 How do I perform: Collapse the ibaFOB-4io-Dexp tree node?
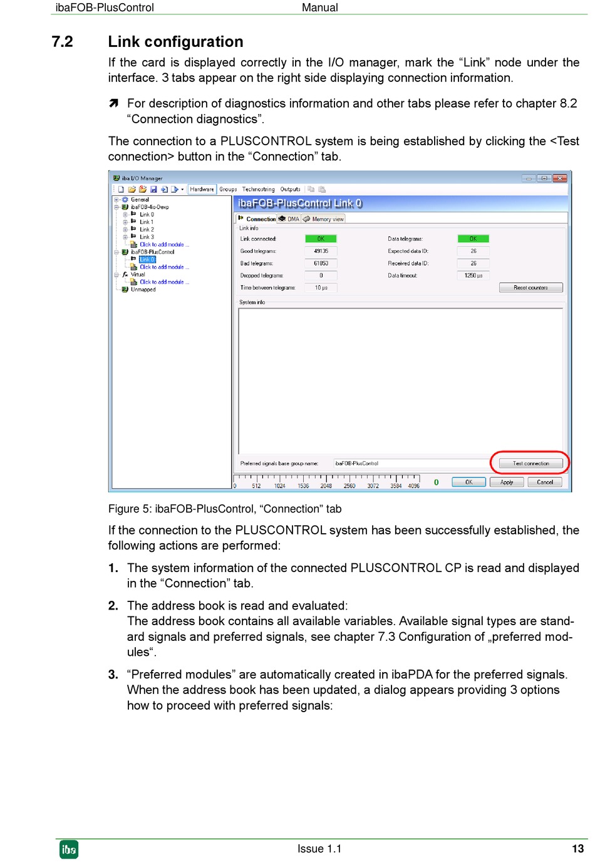point(116,207)
